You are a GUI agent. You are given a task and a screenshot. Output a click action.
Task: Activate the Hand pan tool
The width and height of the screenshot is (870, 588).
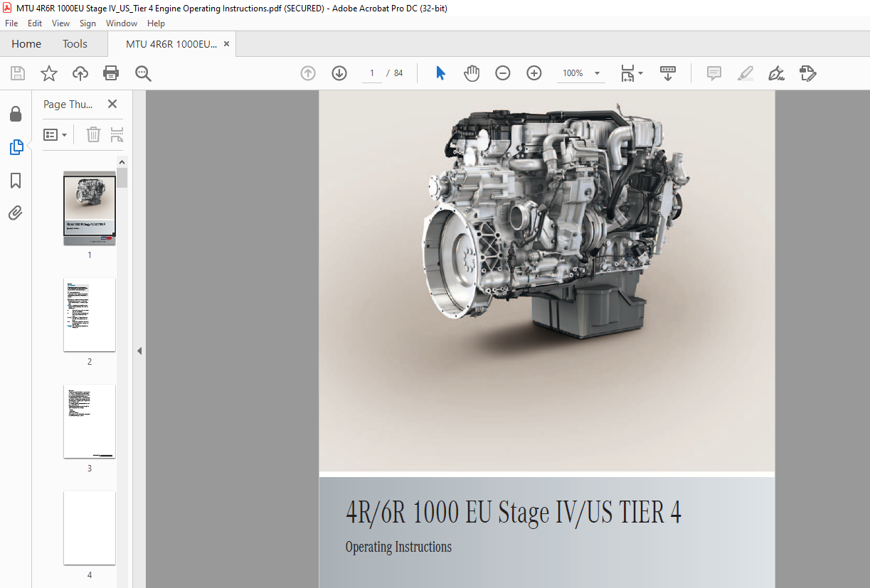click(472, 73)
